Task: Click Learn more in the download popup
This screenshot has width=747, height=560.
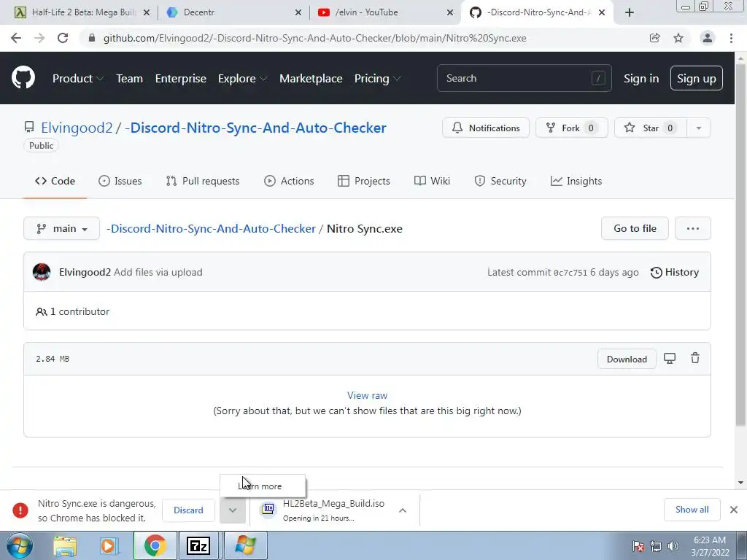Action: (263, 486)
